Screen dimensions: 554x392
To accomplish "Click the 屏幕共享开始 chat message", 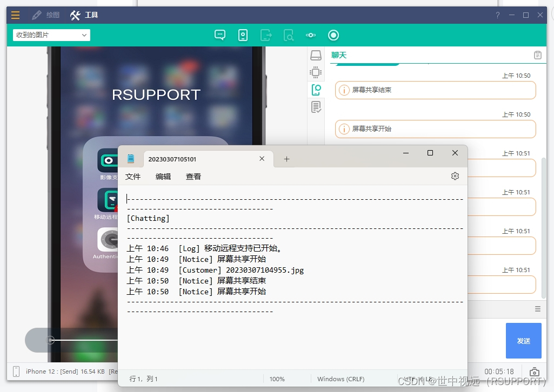I will pyautogui.click(x=435, y=129).
